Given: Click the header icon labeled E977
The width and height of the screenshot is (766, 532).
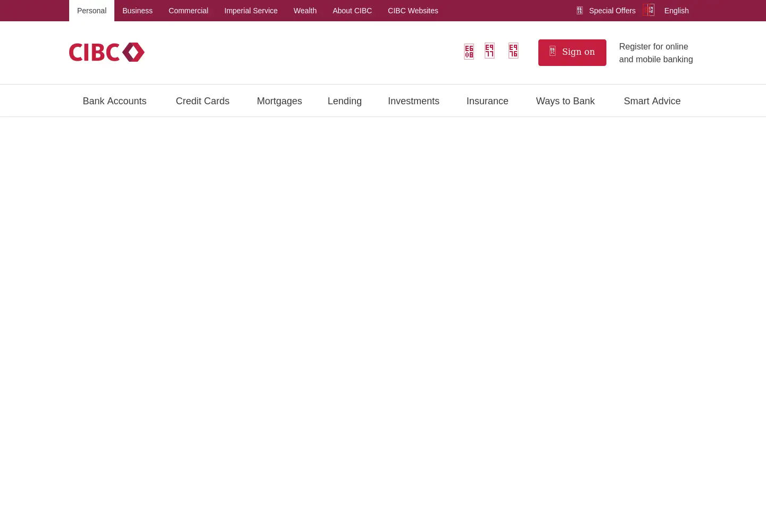Looking at the screenshot, I should (x=489, y=51).
